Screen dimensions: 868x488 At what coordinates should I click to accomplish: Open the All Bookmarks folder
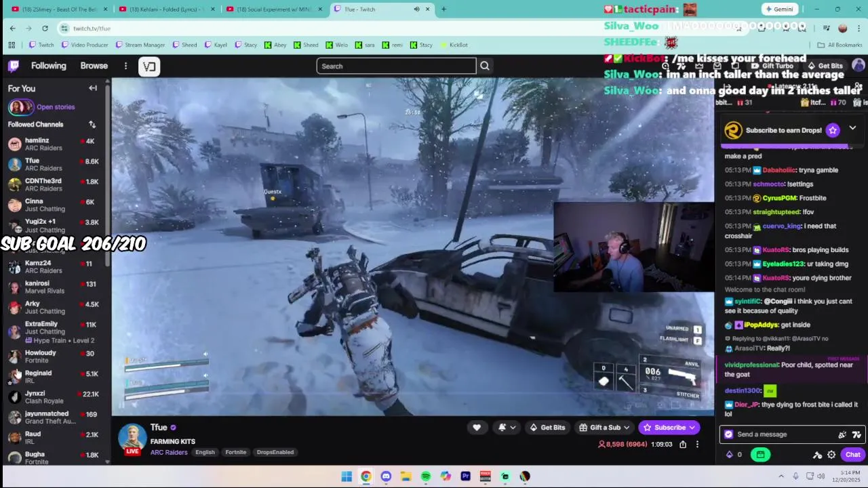pos(840,45)
